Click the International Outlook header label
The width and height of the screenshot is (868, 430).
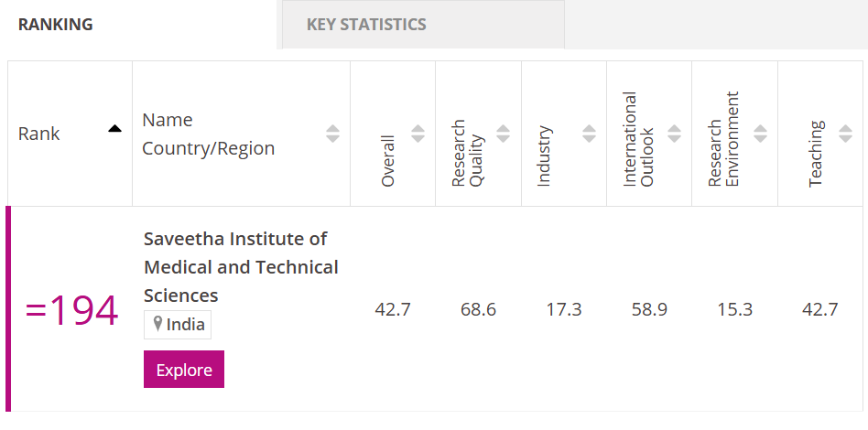coord(638,140)
